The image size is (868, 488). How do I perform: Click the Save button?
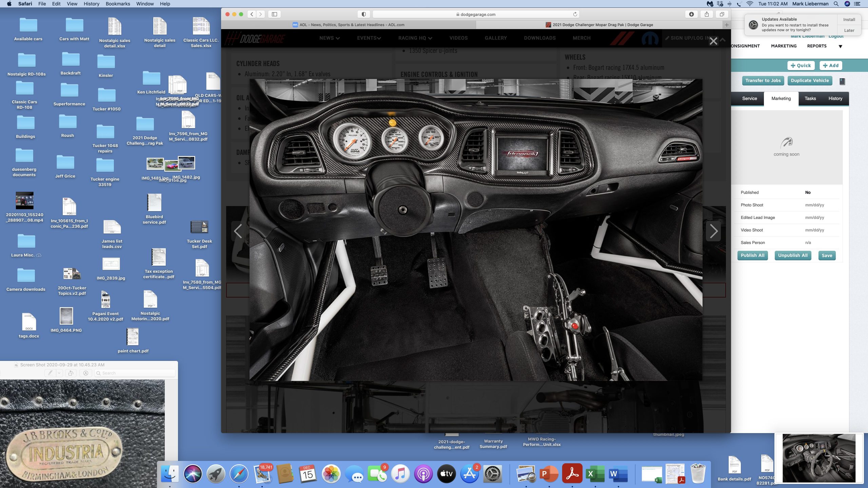point(827,256)
